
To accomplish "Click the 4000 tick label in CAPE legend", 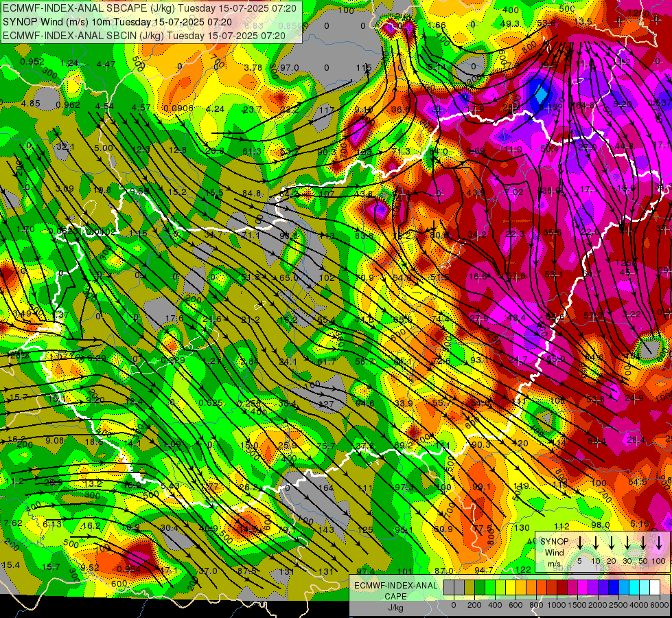I will [x=639, y=605].
